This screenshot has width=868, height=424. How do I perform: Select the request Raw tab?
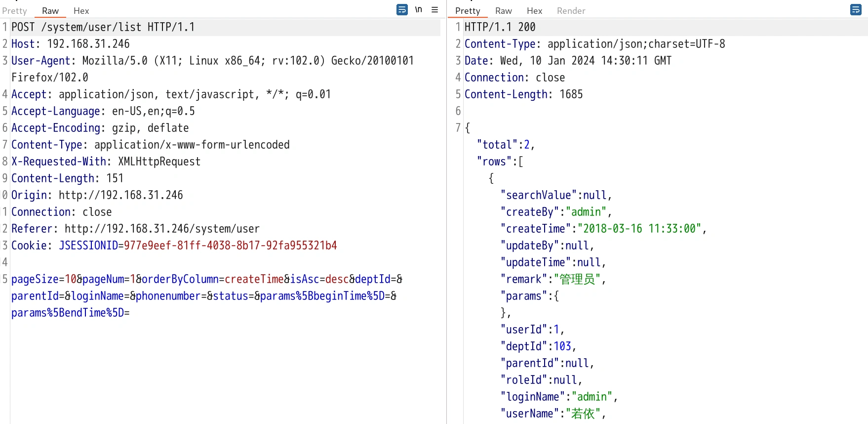click(x=50, y=11)
